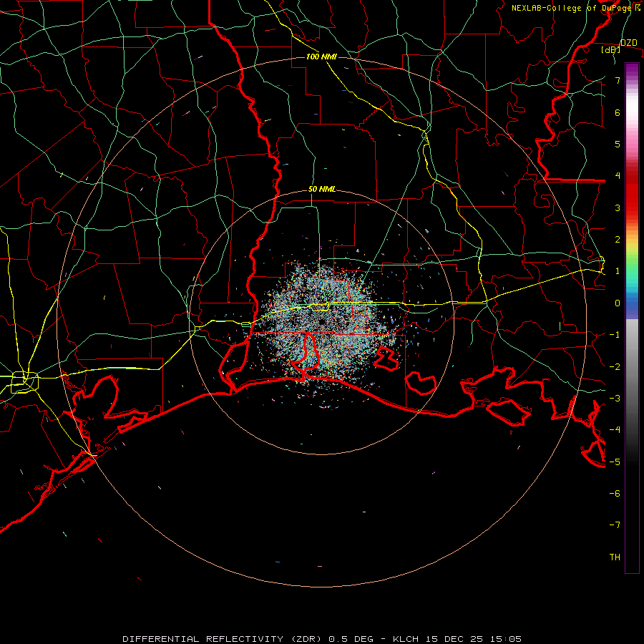This screenshot has height=644, width=644.
Task: Click the 0 dB value on the color scale
Action: (x=618, y=303)
